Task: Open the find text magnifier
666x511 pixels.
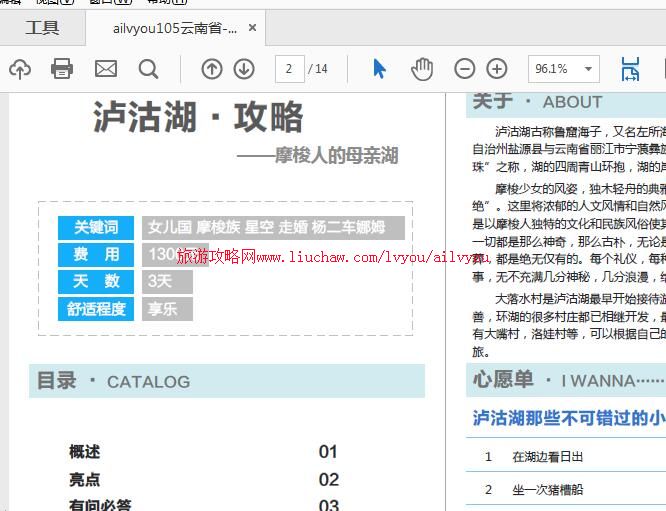Action: (149, 69)
